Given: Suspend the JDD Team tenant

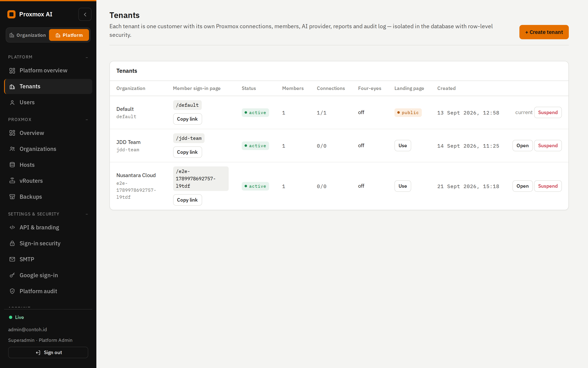Looking at the screenshot, I should tap(548, 146).
